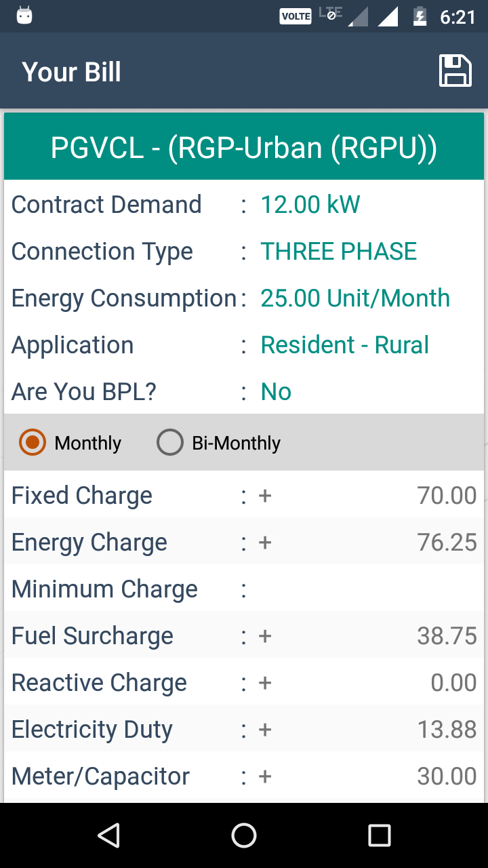Image resolution: width=488 pixels, height=868 pixels.
Task: Tap the debug bot icon in status bar
Action: click(24, 16)
